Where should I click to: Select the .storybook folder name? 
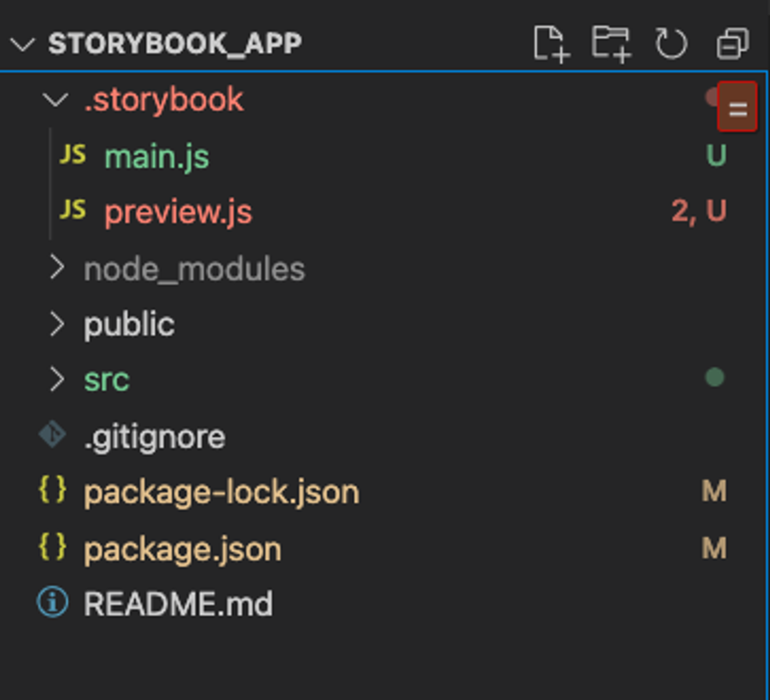[x=164, y=100]
